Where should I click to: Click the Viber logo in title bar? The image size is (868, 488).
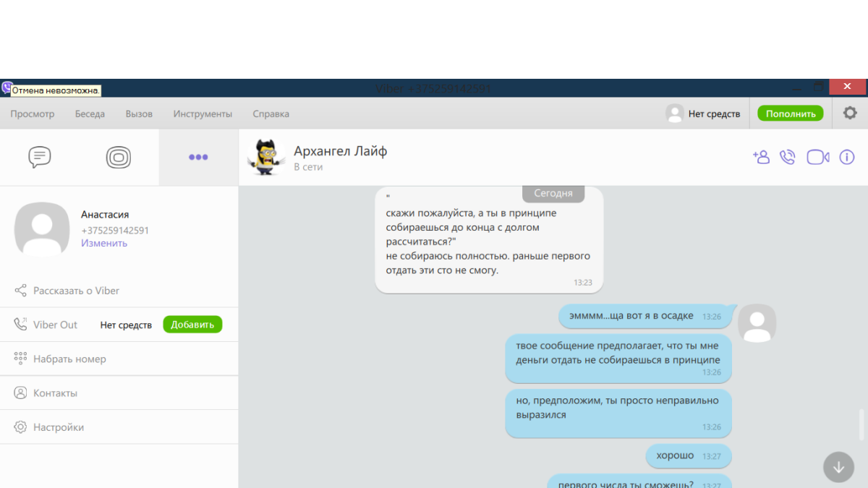pyautogui.click(x=7, y=88)
